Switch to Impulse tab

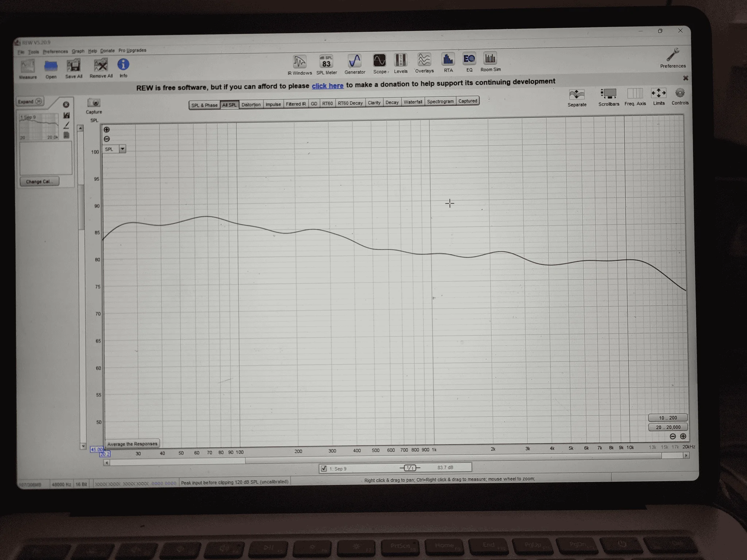tap(273, 104)
